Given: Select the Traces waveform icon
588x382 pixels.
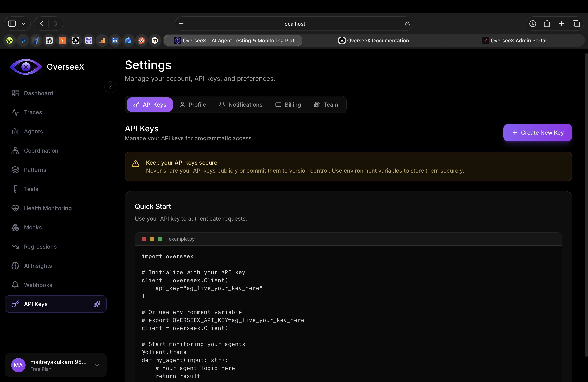Looking at the screenshot, I should 15,112.
